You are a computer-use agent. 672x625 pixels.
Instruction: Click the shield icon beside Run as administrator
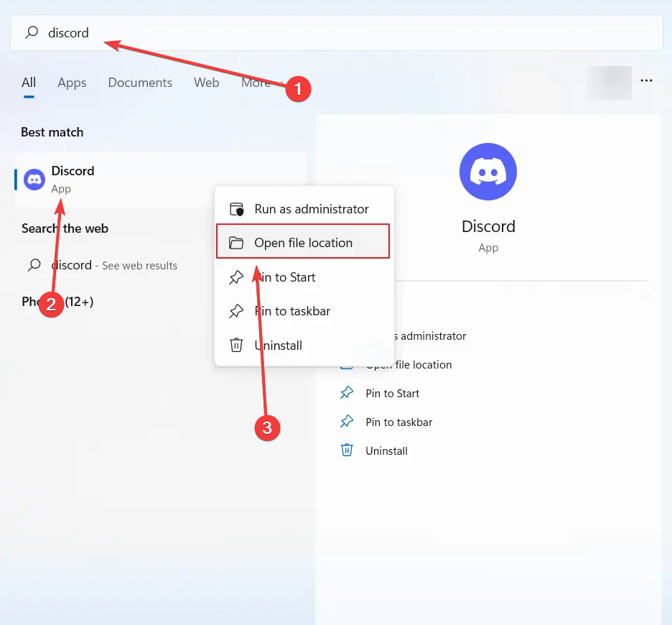tap(237, 209)
